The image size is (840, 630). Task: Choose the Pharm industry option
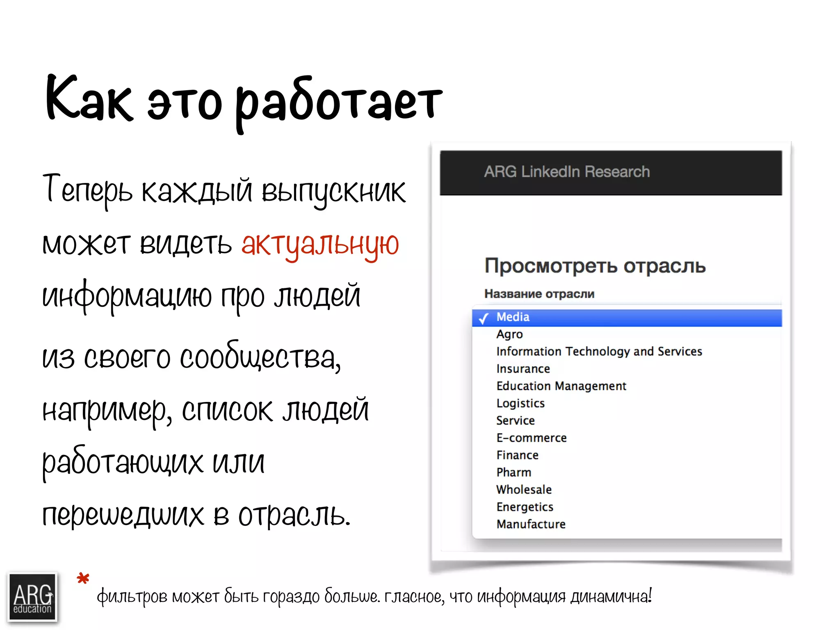[x=627, y=472]
